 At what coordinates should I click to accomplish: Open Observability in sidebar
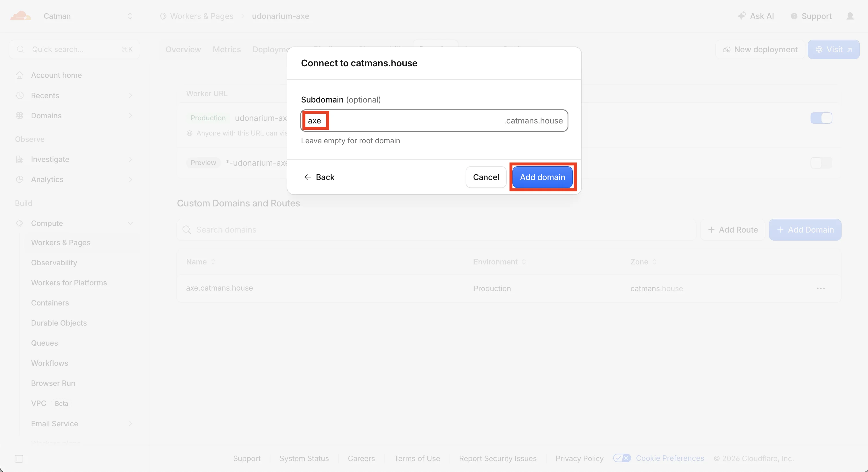54,262
